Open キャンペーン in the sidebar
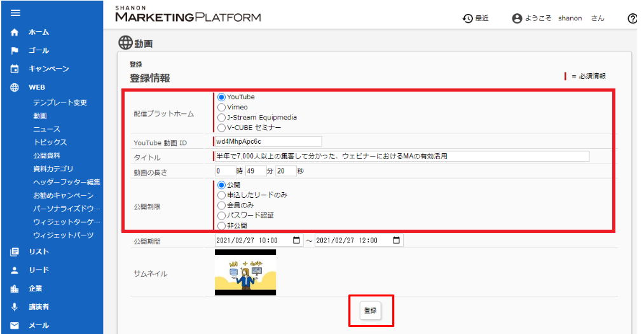 [x=49, y=69]
